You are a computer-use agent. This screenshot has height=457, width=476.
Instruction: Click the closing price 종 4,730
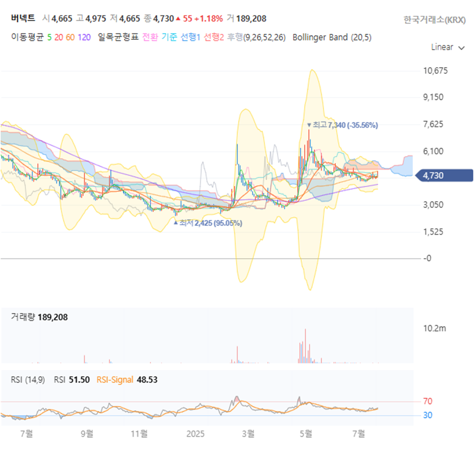(x=159, y=19)
